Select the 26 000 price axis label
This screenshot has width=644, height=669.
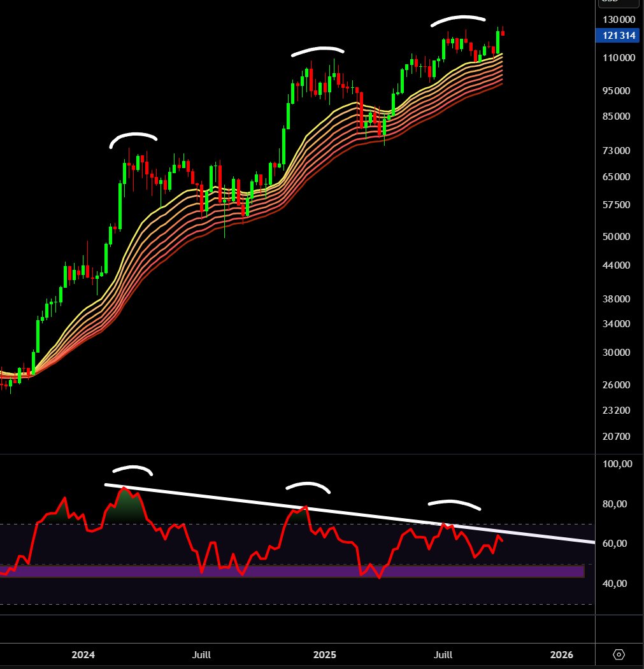click(x=616, y=385)
